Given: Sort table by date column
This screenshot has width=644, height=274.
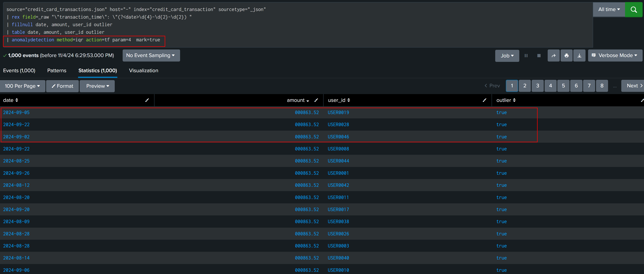Looking at the screenshot, I should (10, 100).
